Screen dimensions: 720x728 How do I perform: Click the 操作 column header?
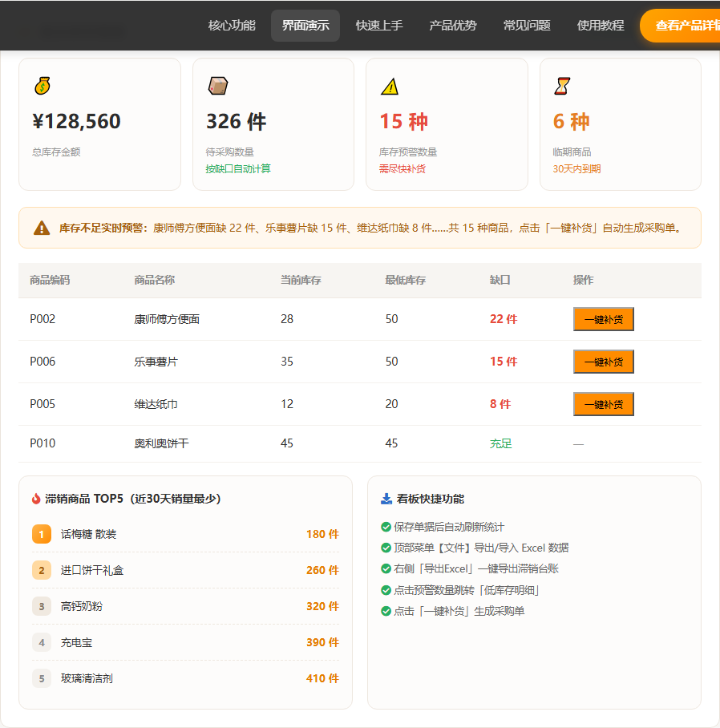583,280
